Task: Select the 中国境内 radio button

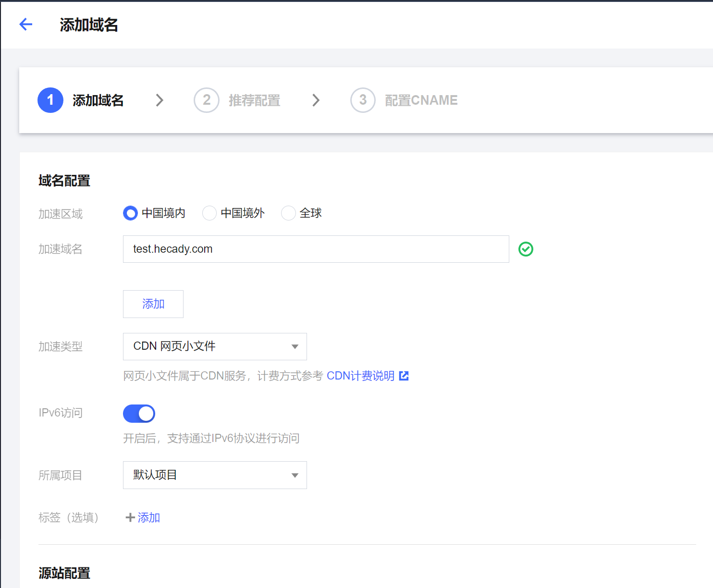Action: click(130, 213)
